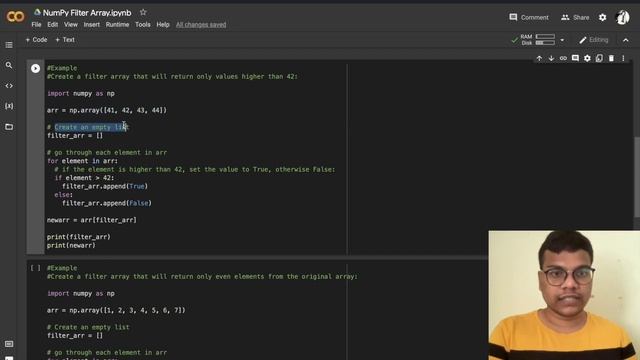Open the Comment panel

point(529,17)
